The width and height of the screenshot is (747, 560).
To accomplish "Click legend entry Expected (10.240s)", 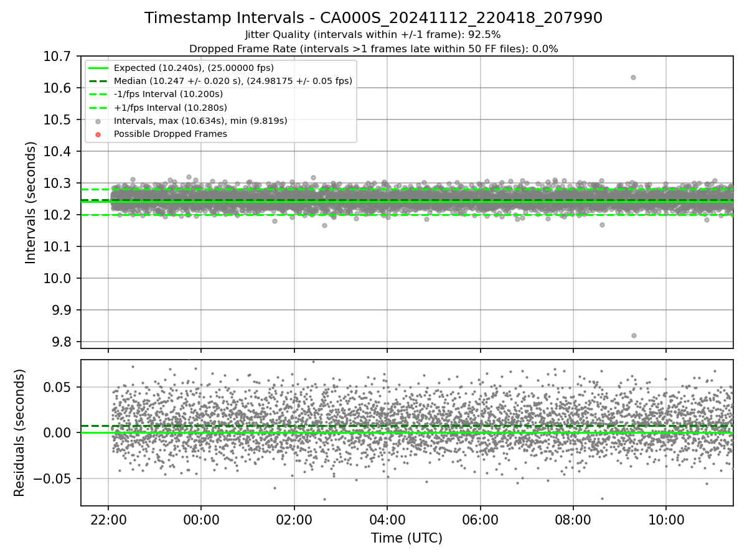I will click(194, 68).
